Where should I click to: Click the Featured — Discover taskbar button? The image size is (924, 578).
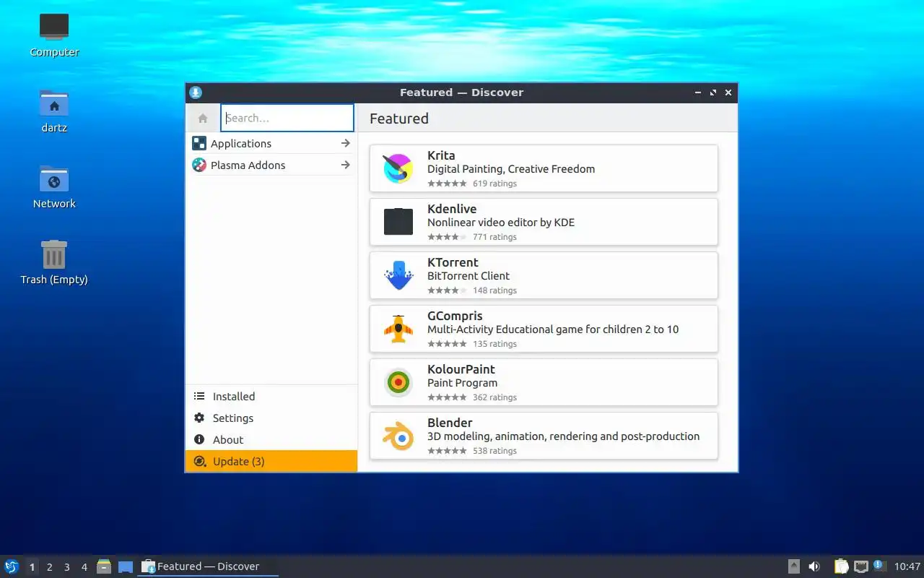[x=208, y=566]
